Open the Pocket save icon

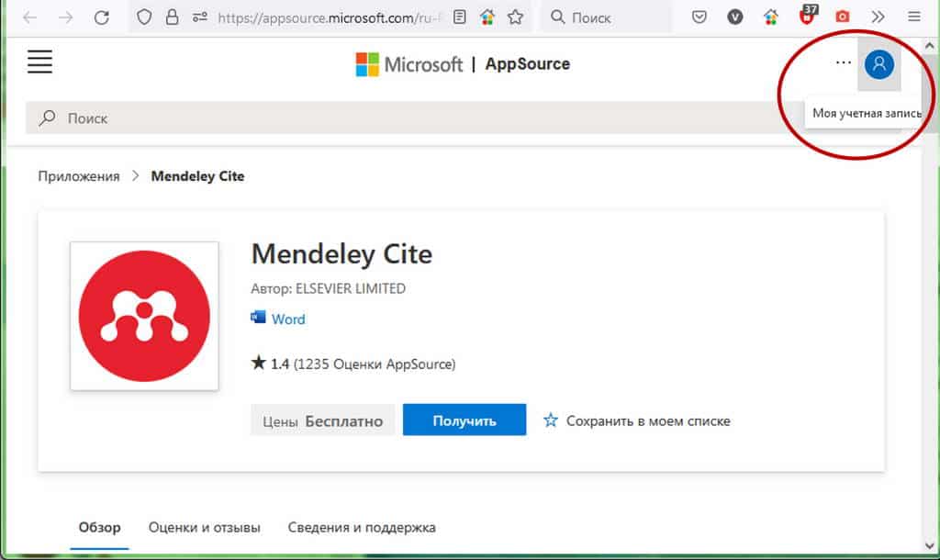click(x=699, y=17)
